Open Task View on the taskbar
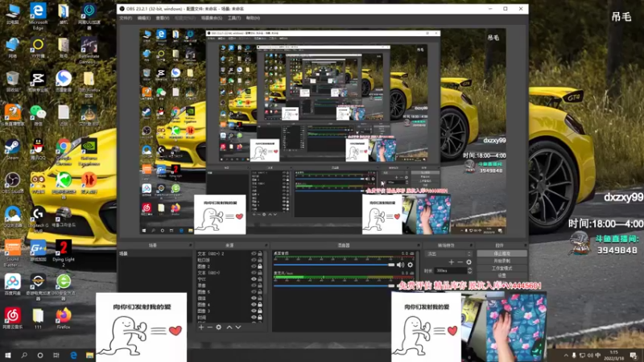The image size is (644, 362). pos(56,356)
